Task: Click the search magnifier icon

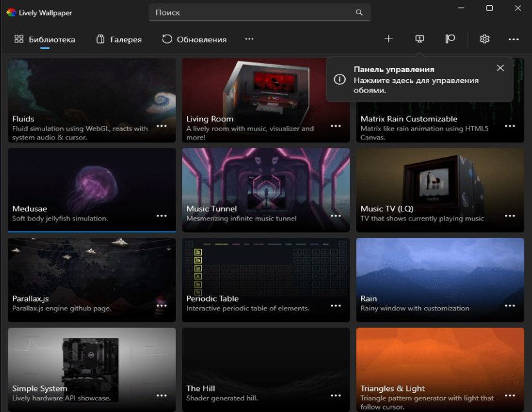Action: click(359, 13)
